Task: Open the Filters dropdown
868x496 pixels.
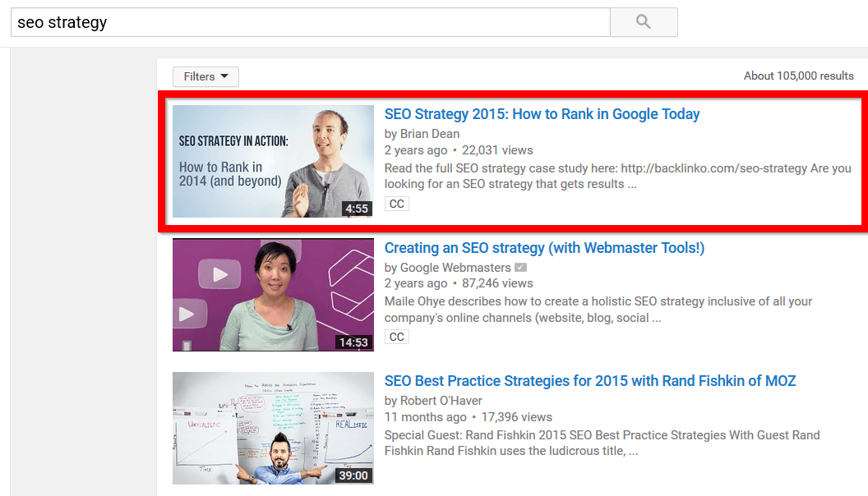Action: tap(205, 76)
